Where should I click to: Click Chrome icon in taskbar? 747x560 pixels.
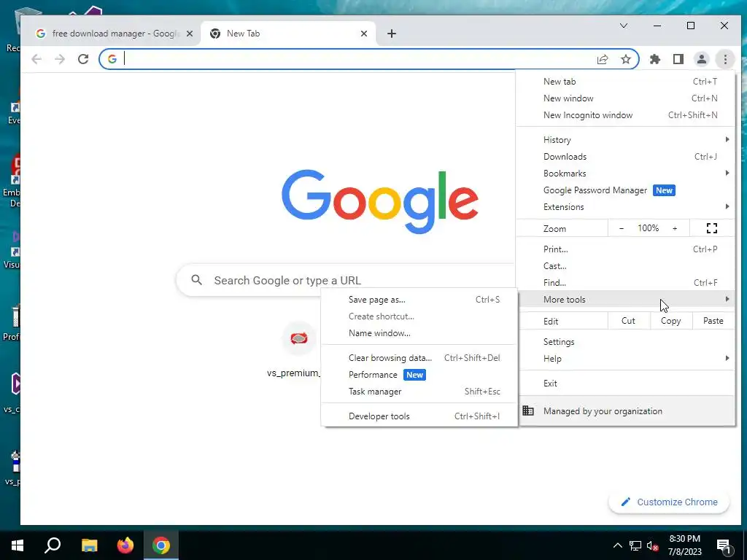161,545
